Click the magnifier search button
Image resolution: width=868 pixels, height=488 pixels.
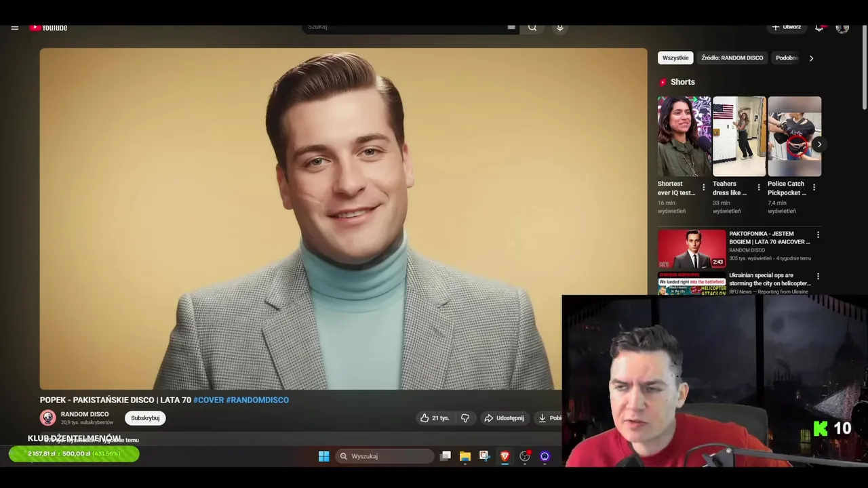click(x=532, y=27)
